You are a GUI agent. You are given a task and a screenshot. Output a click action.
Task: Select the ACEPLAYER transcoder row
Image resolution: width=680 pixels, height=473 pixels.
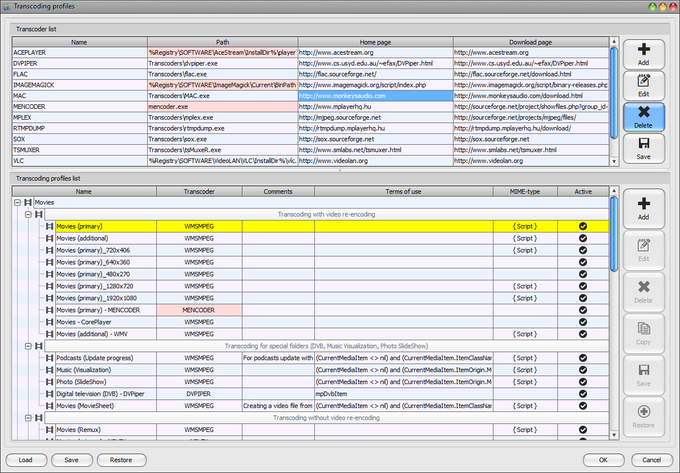point(311,52)
